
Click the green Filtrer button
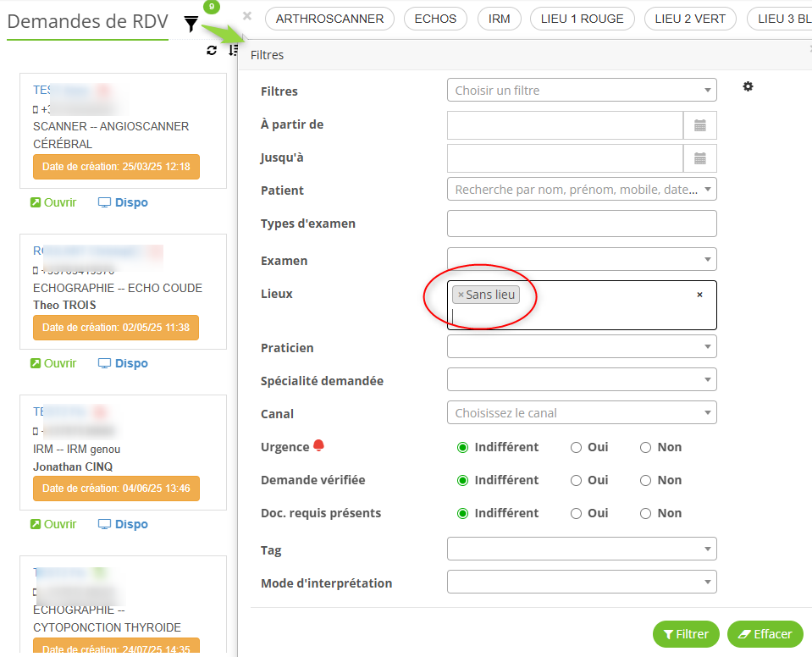point(686,634)
